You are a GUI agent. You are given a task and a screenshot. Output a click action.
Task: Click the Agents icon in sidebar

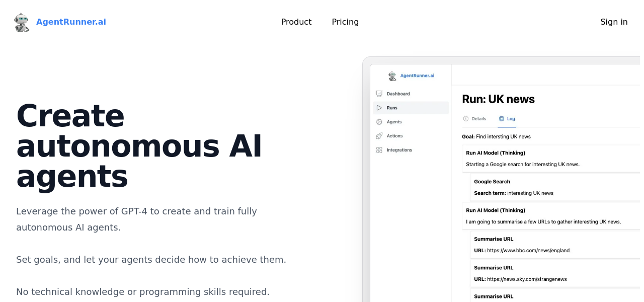click(379, 122)
